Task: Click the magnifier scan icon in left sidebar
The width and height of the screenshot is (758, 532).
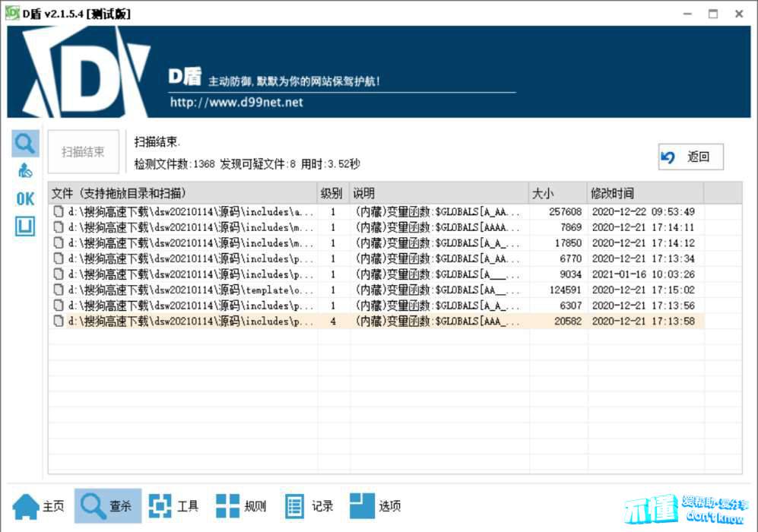Action: [25, 143]
